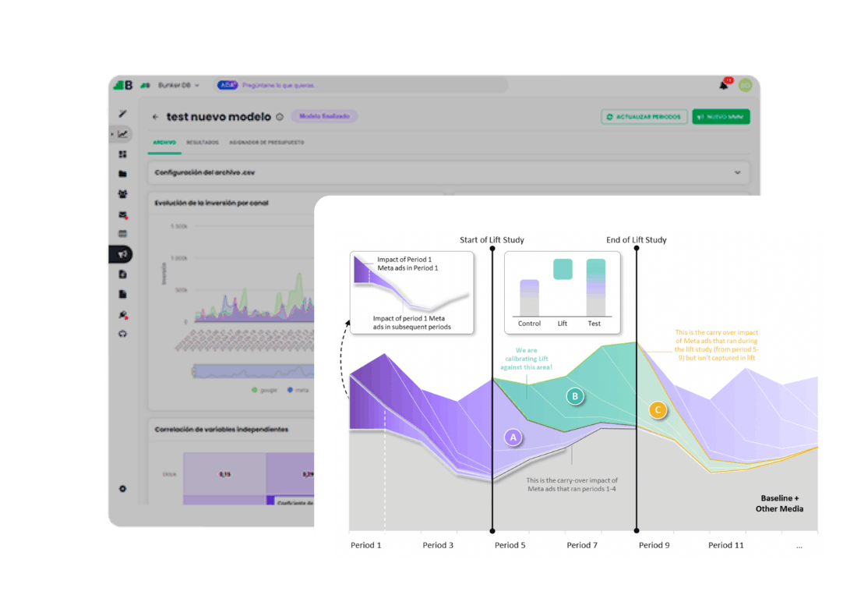
Task: Open the file page icon in sidebar
Action: coord(122,294)
